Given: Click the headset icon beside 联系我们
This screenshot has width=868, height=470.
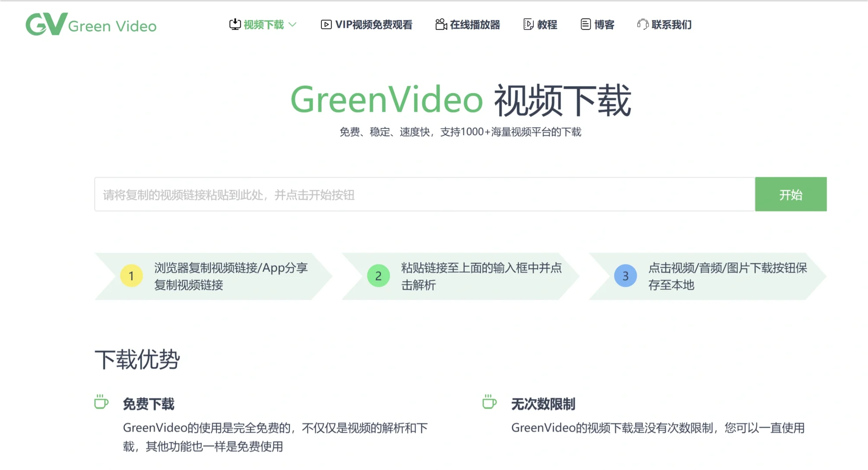Looking at the screenshot, I should (643, 24).
